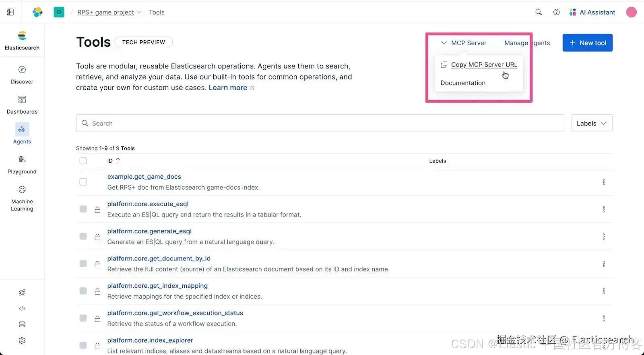Open the example.get_game_docs tool link
This screenshot has width=644, height=355.
[x=144, y=177]
